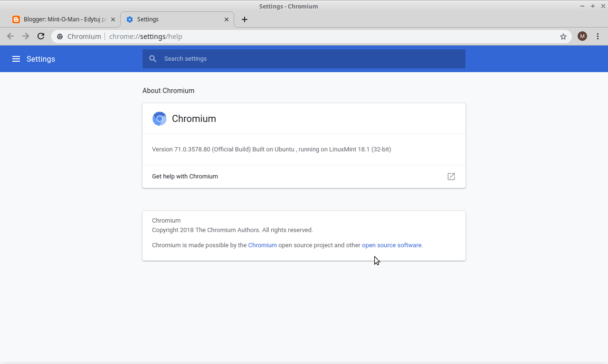The width and height of the screenshot is (608, 364).
Task: Click the Blogger favicon on first tab
Action: pos(16,19)
